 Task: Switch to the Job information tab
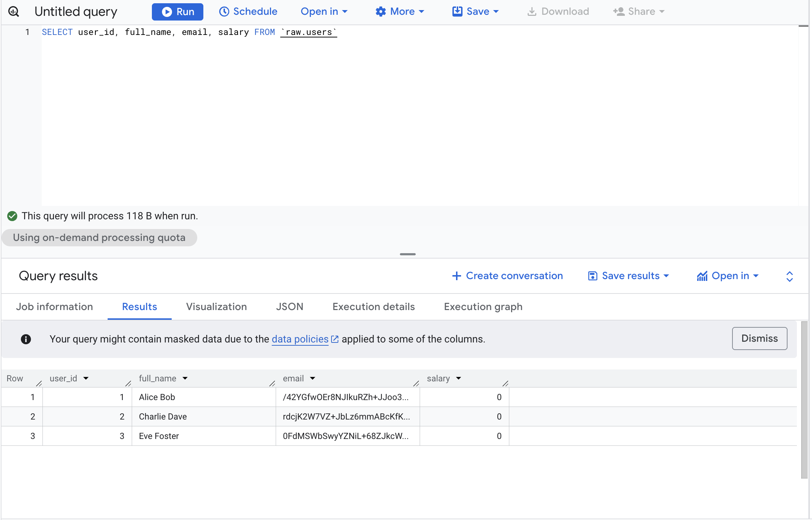[54, 307]
